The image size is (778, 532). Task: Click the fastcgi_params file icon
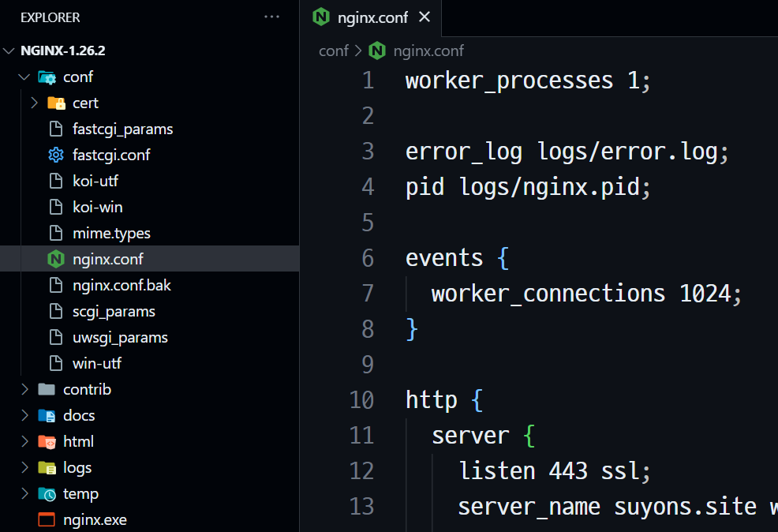tap(56, 129)
